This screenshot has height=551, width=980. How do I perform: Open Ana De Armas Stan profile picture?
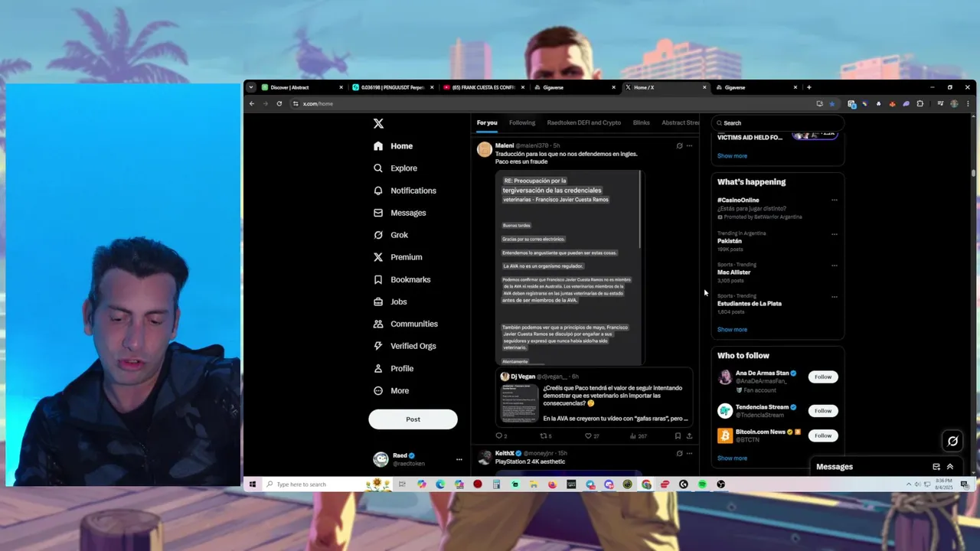[x=725, y=377]
